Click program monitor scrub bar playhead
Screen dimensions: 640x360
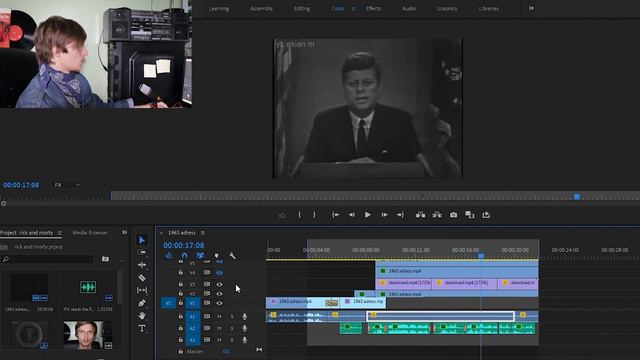point(577,197)
